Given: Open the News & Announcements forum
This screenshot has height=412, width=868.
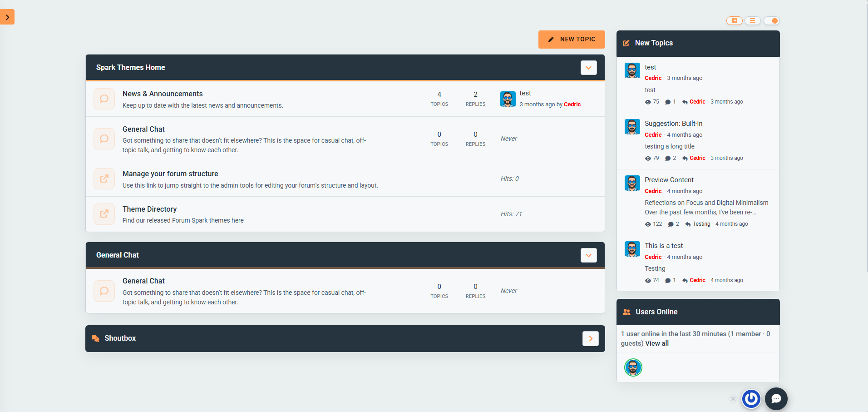Looking at the screenshot, I should pyautogui.click(x=163, y=94).
